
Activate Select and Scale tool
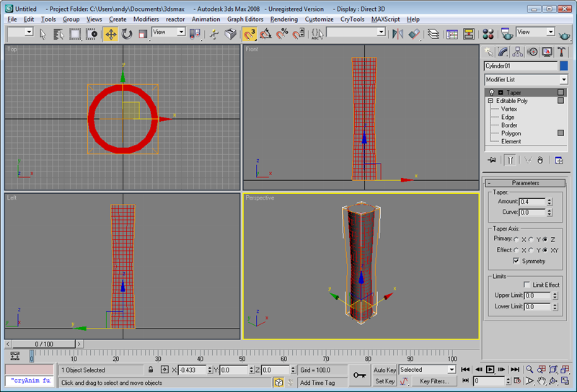143,34
